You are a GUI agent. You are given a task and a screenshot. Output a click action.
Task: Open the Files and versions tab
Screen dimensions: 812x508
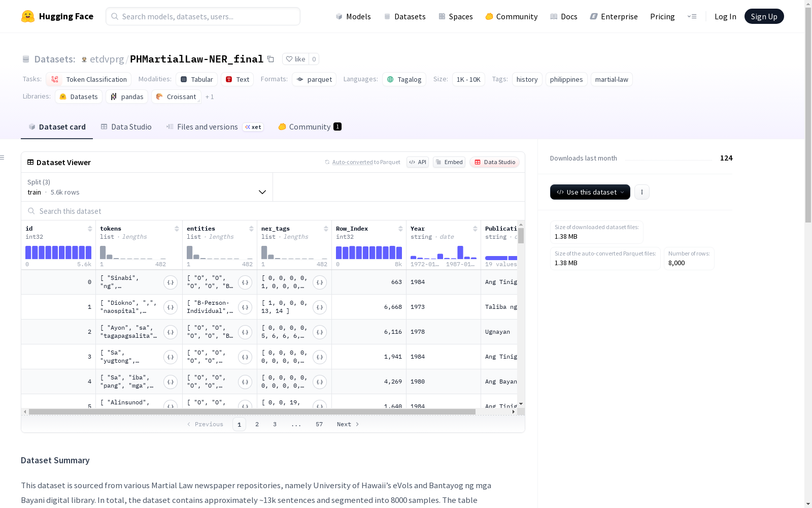tap(215, 127)
